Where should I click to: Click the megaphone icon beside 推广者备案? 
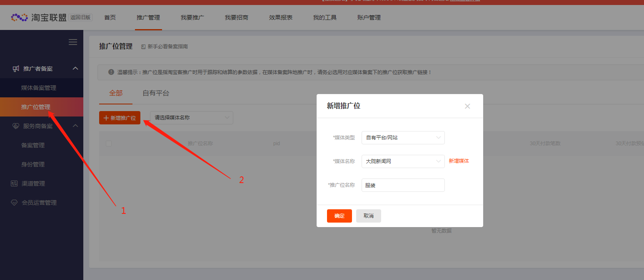coord(16,69)
